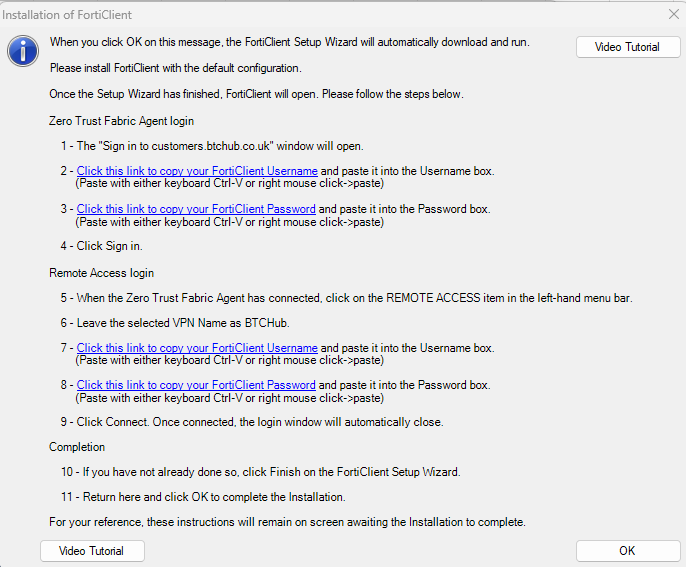Click step 6 text about VPN Name BTCHub
Viewport: 686px width, 567px height.
click(175, 323)
